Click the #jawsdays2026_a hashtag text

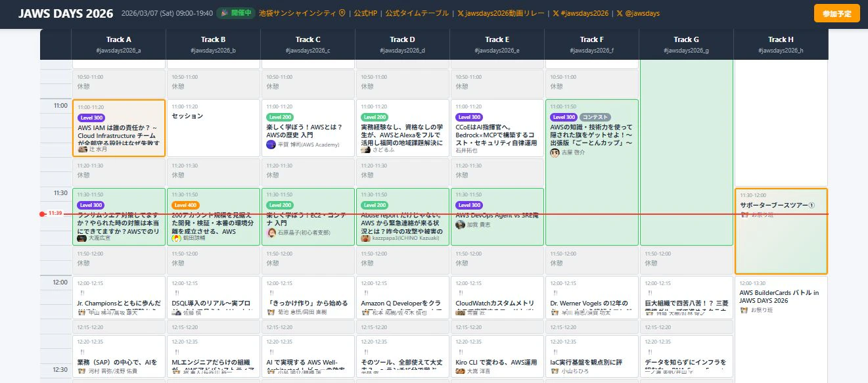tap(119, 51)
